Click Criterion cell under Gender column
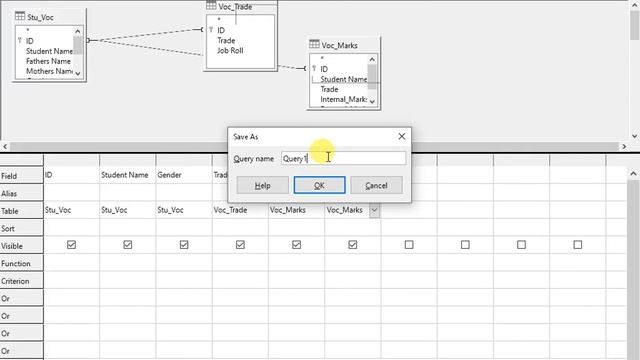640x360 pixels. click(x=184, y=280)
